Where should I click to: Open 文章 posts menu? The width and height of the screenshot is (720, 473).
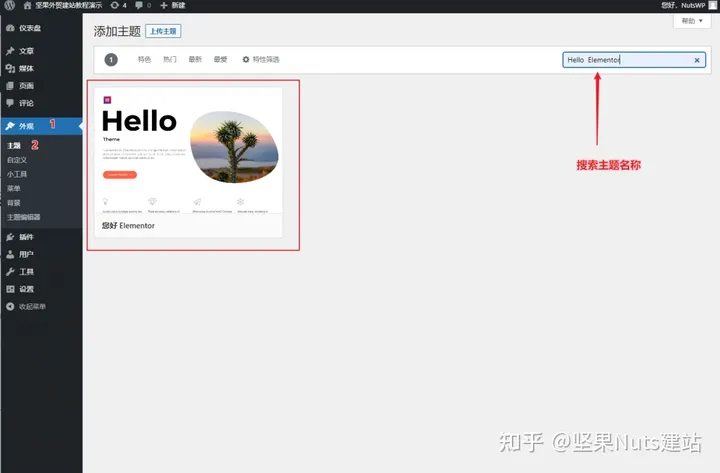tap(41, 51)
